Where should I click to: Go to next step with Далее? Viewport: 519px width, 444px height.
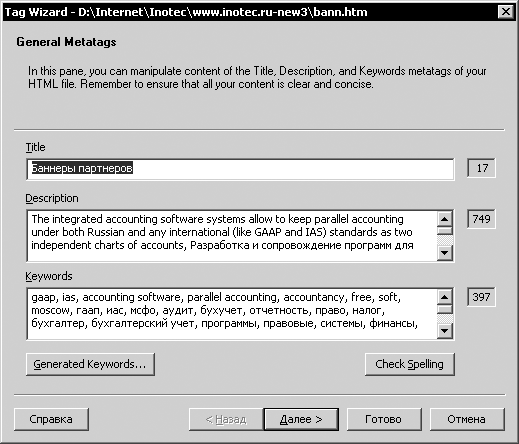click(x=301, y=419)
